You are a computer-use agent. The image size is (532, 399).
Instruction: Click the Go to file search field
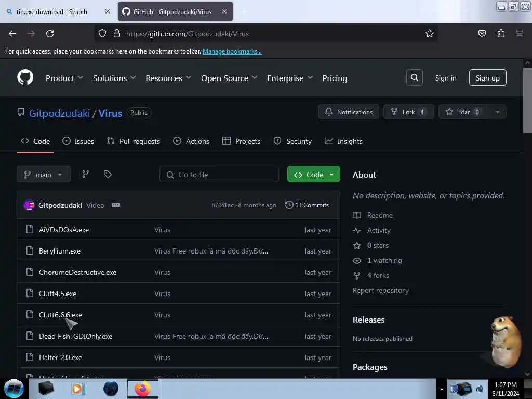pyautogui.click(x=219, y=175)
